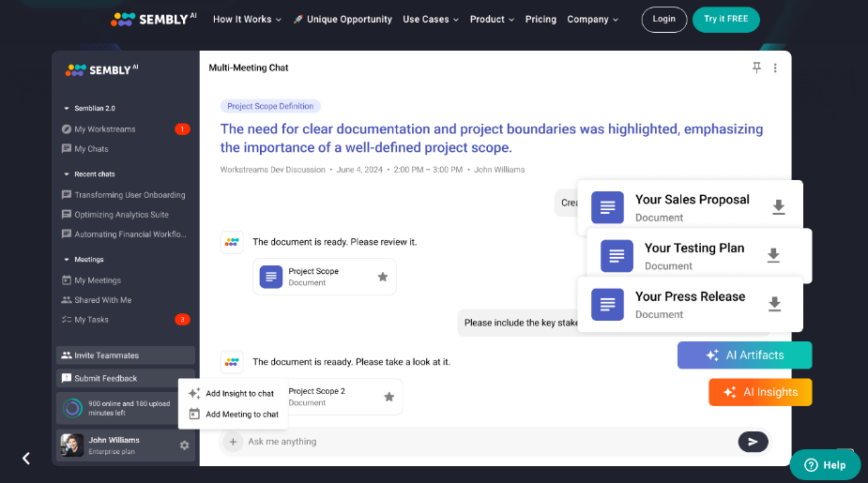Image resolution: width=868 pixels, height=483 pixels.
Task: Star the Project Scope 2 document
Action: (389, 397)
